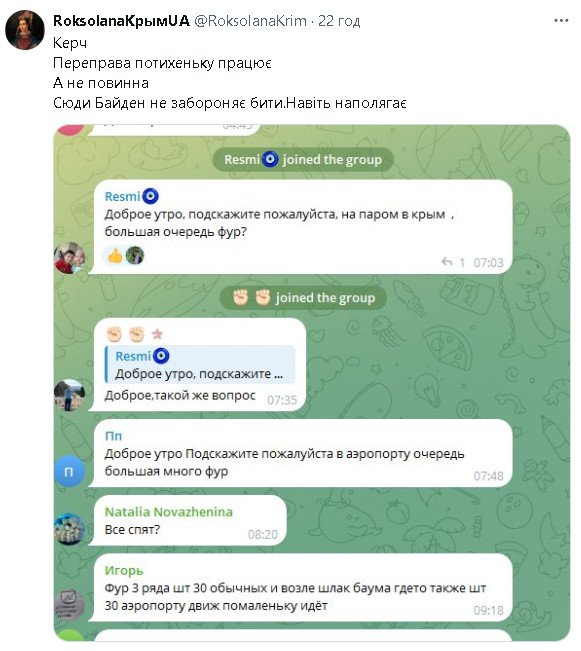The width and height of the screenshot is (581, 651).
Task: Open the fist emojis 'joined the group' notice
Action: [303, 298]
